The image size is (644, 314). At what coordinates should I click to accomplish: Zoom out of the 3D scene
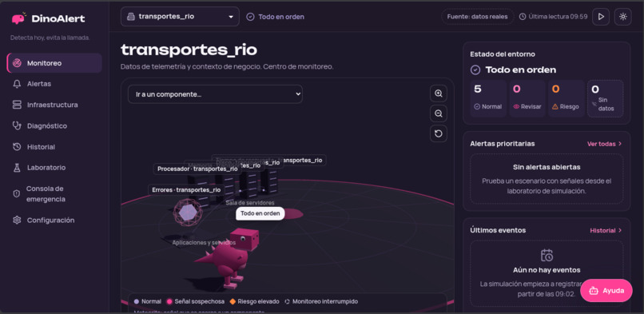439,113
